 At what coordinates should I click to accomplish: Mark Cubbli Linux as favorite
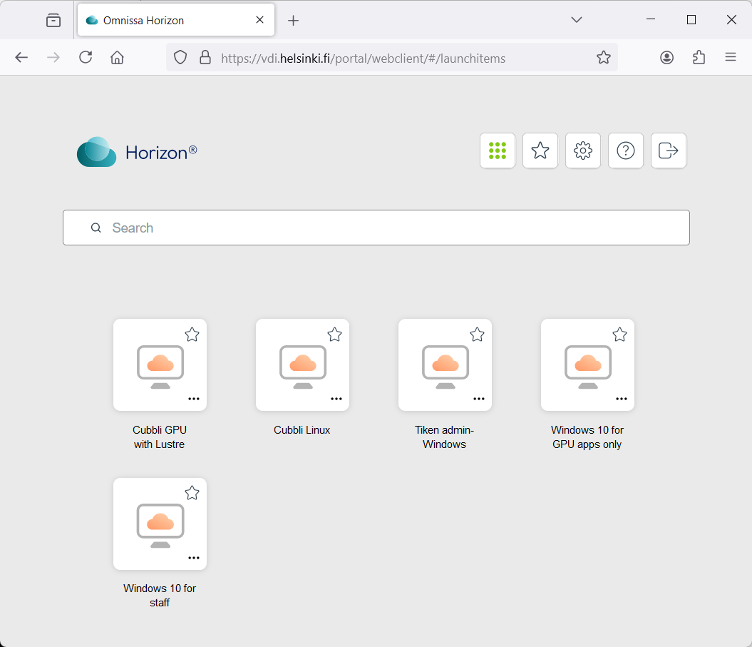tap(336, 335)
